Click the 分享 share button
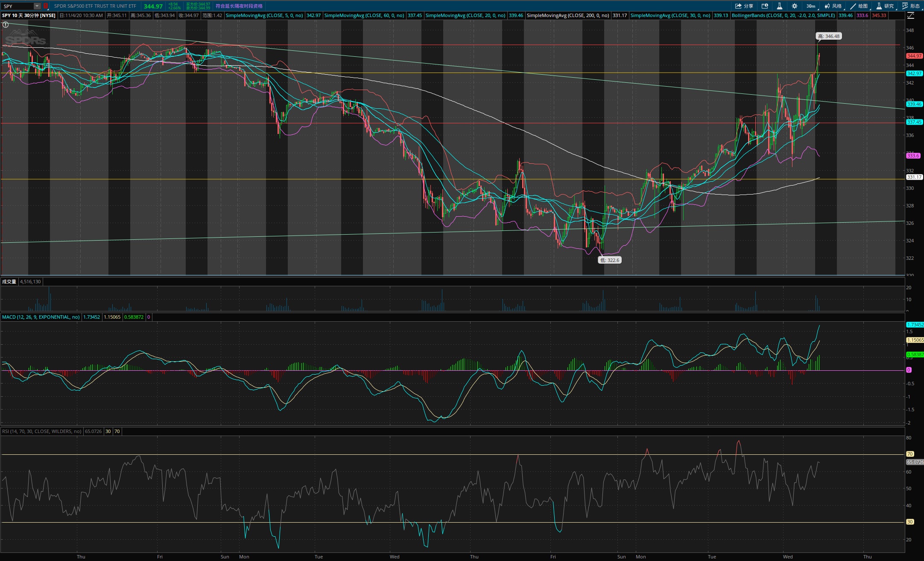Viewport: 924px width, 561px height. (744, 6)
